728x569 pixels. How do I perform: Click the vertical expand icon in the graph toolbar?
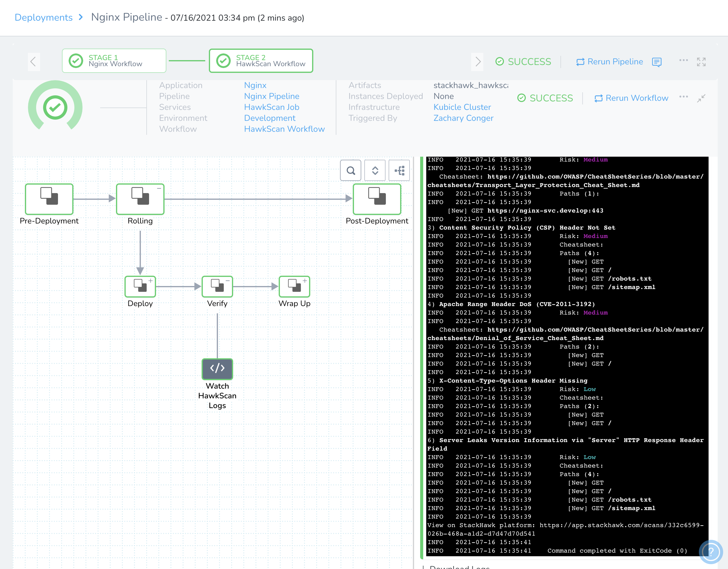pos(375,170)
